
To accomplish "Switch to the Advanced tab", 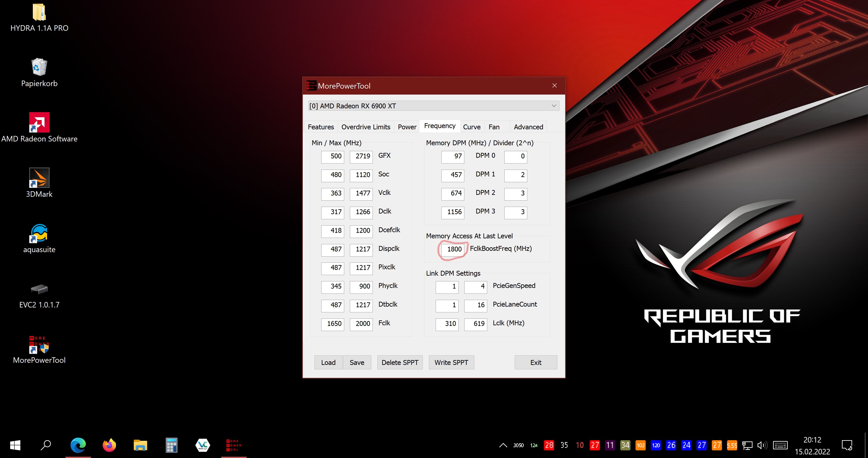I will (528, 127).
